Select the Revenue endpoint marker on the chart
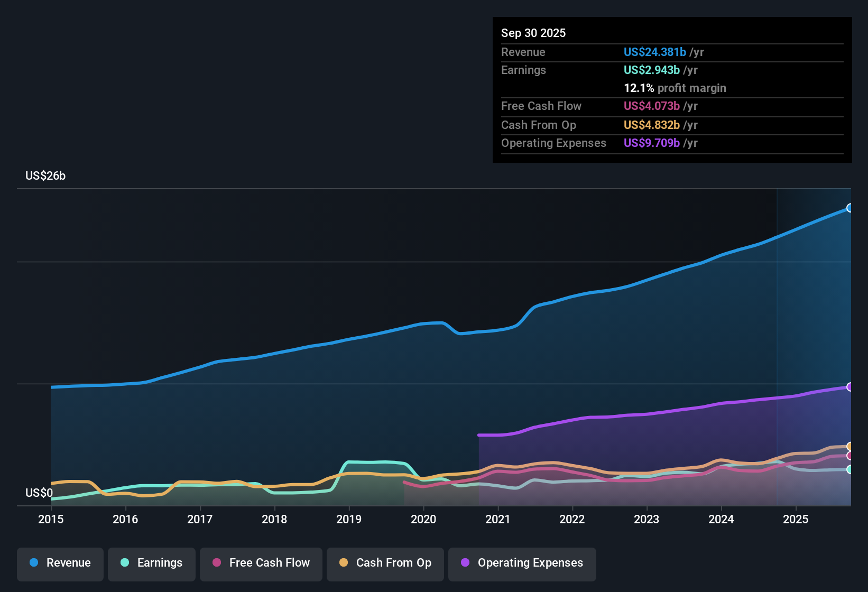Screen dimensions: 868x592 (x=849, y=209)
